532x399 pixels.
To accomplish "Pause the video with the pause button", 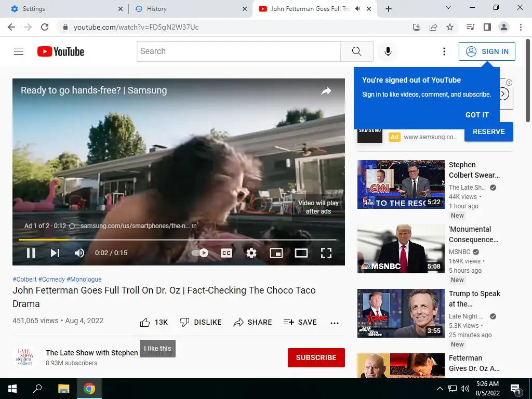I will click(x=31, y=253).
